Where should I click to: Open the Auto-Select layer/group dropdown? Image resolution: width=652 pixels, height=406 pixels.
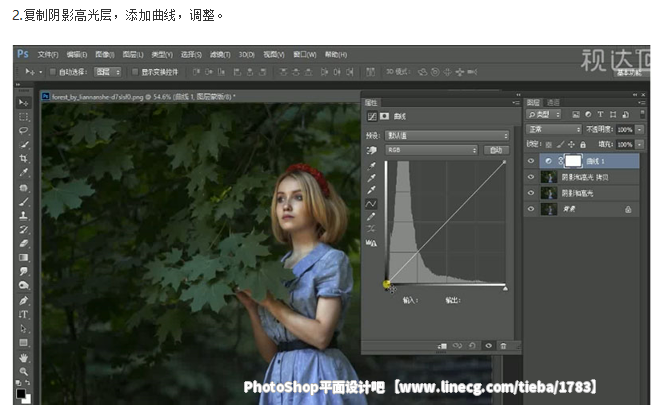[x=107, y=72]
